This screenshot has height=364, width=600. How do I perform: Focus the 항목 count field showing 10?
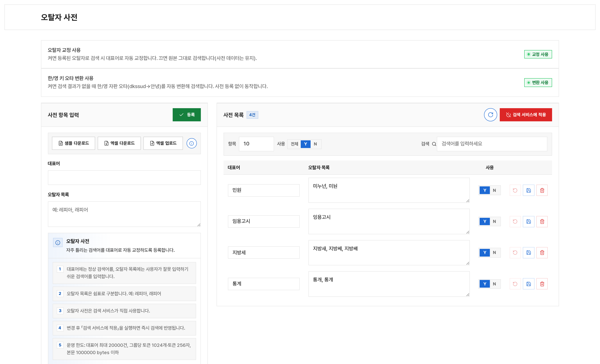(x=256, y=144)
